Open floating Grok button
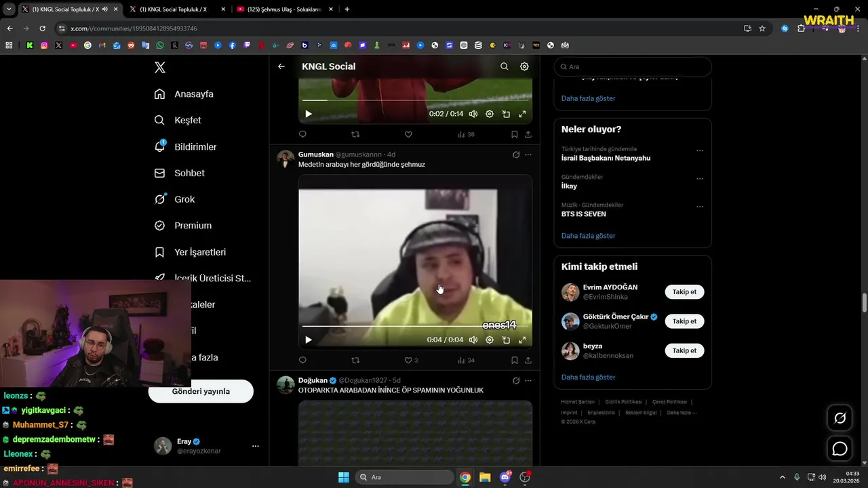Viewport: 868px width, 488px height. point(840,418)
